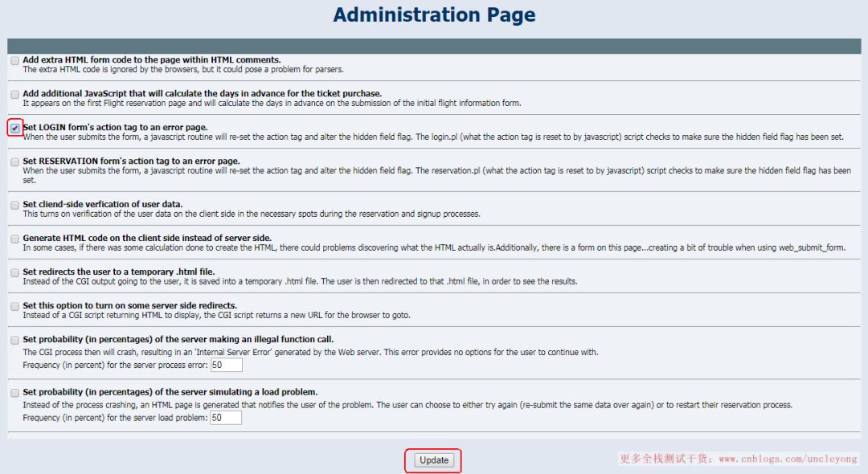Click 'Set this option to turn on' label text

click(x=129, y=305)
